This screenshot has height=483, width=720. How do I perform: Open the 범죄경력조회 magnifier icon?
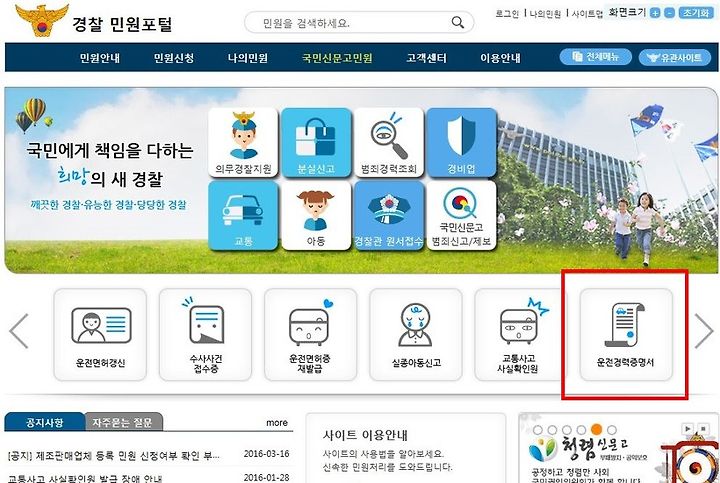tap(388, 143)
